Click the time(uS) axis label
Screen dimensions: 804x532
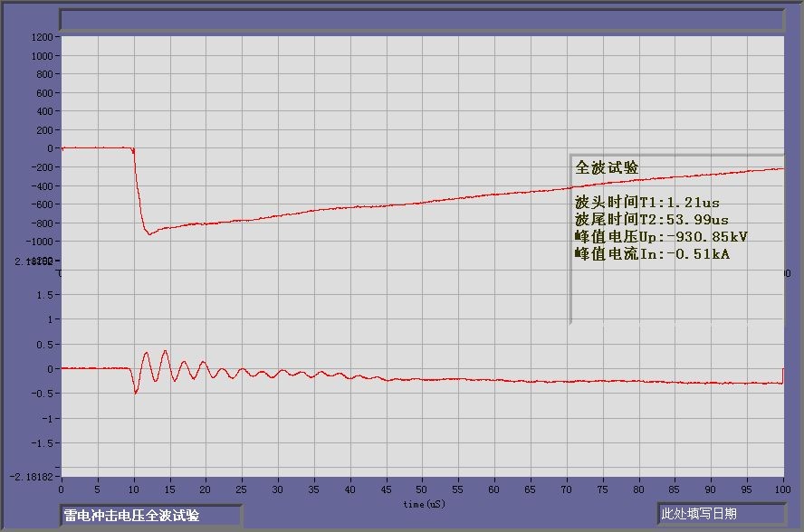click(424, 504)
